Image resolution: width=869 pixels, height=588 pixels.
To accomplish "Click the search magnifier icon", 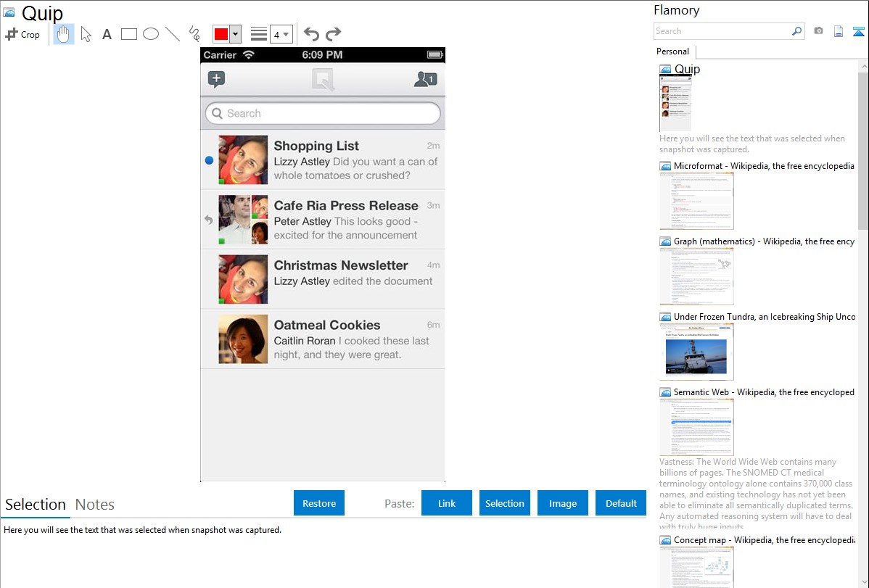I will click(797, 31).
